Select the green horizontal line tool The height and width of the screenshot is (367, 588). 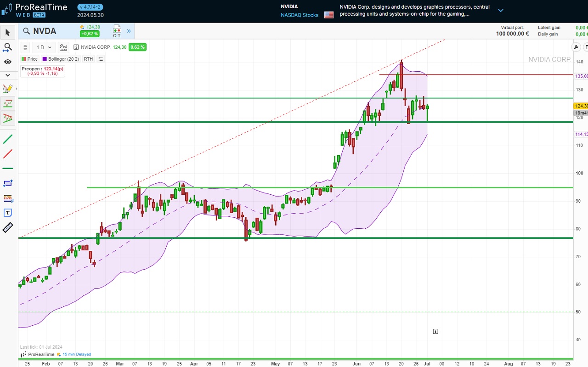(x=8, y=169)
